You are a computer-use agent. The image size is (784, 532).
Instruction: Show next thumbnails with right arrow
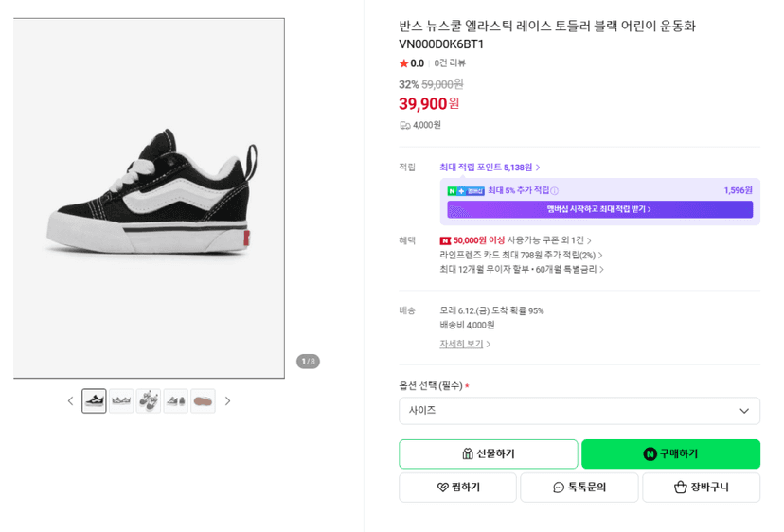coord(227,401)
